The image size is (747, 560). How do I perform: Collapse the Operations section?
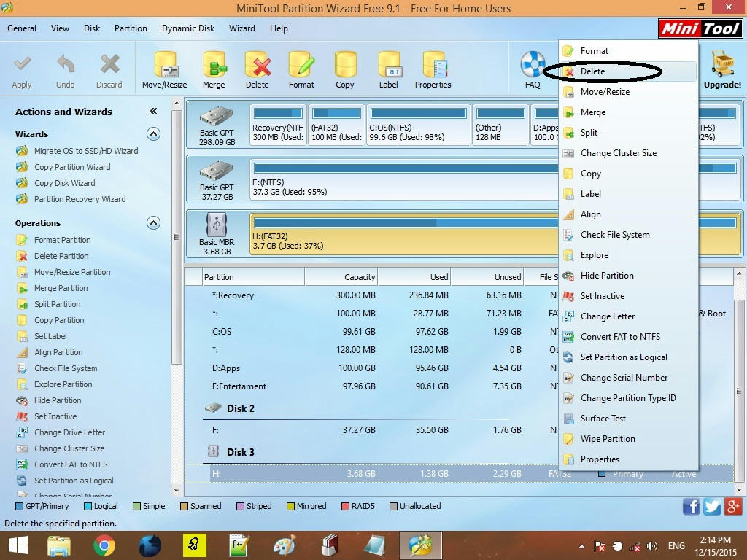coord(153,223)
